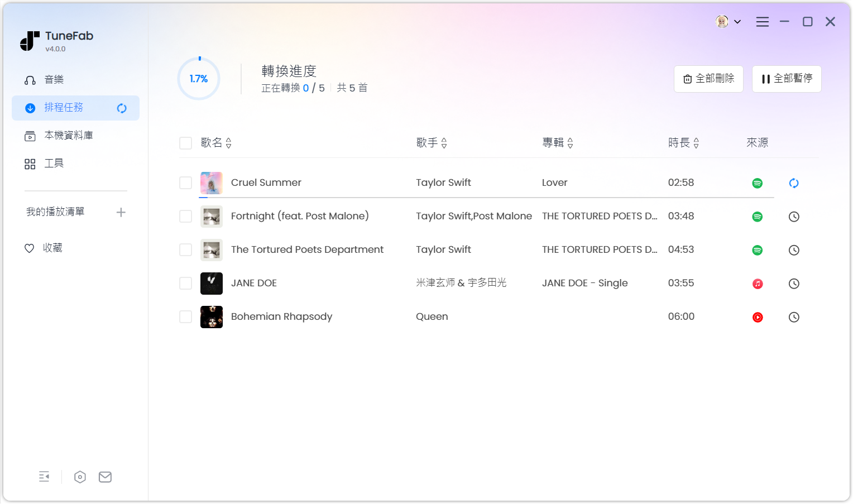Open settings via the gear icon
This screenshot has height=504, width=853.
pos(80,477)
